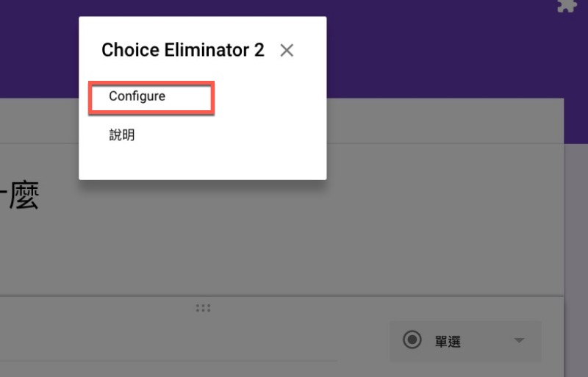Click empty popup space right of 說明
Screen dimensions: 588x377
point(235,136)
